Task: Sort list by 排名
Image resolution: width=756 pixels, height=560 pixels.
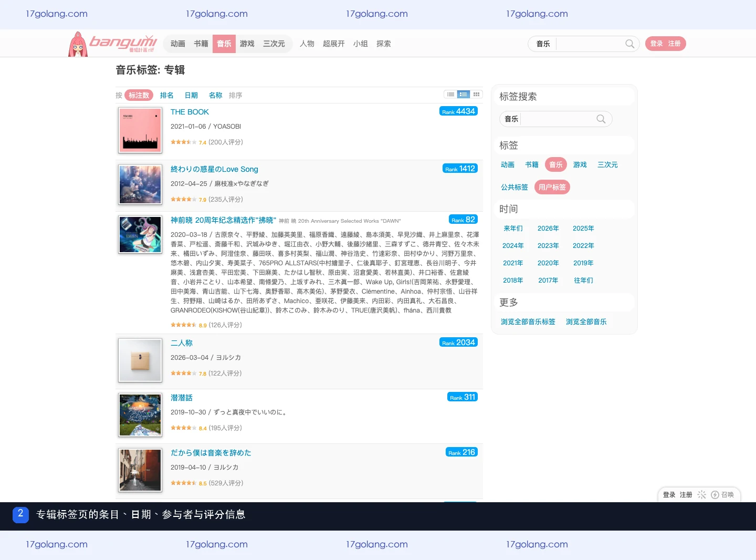Action: point(167,95)
